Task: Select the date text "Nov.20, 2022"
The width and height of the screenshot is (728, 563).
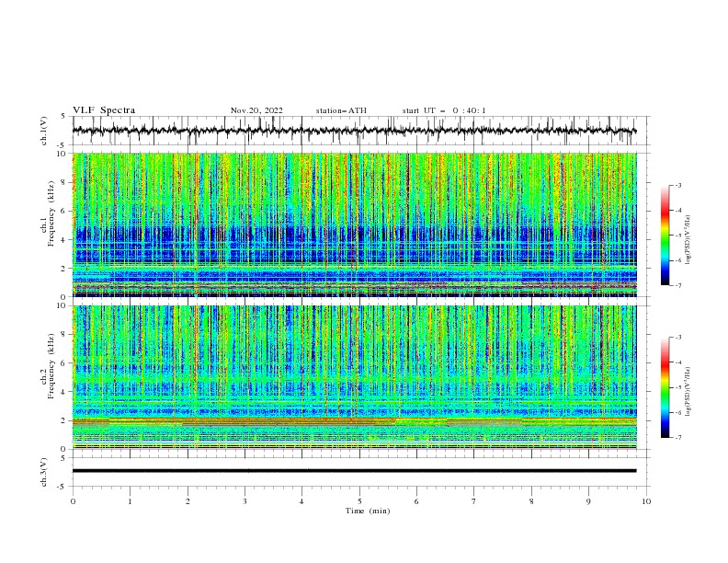Action: (256, 110)
